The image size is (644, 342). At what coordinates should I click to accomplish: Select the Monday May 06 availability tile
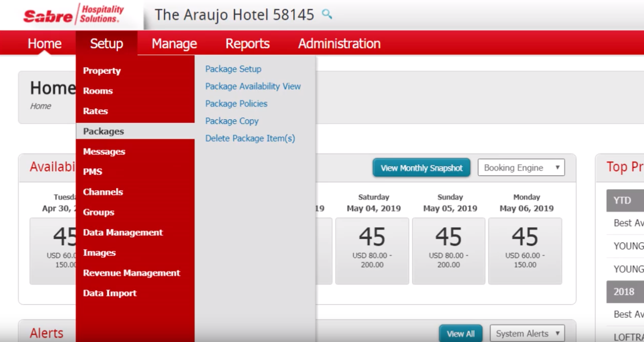(525, 251)
